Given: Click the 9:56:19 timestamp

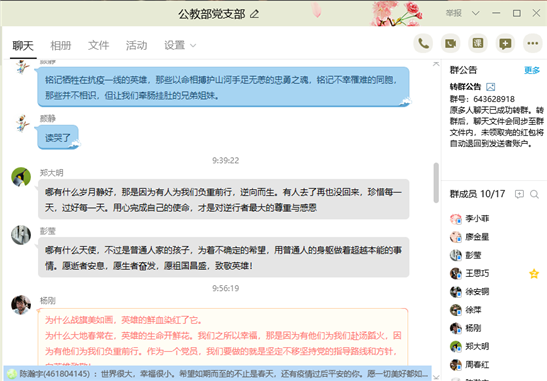Looking at the screenshot, I should click(225, 288).
